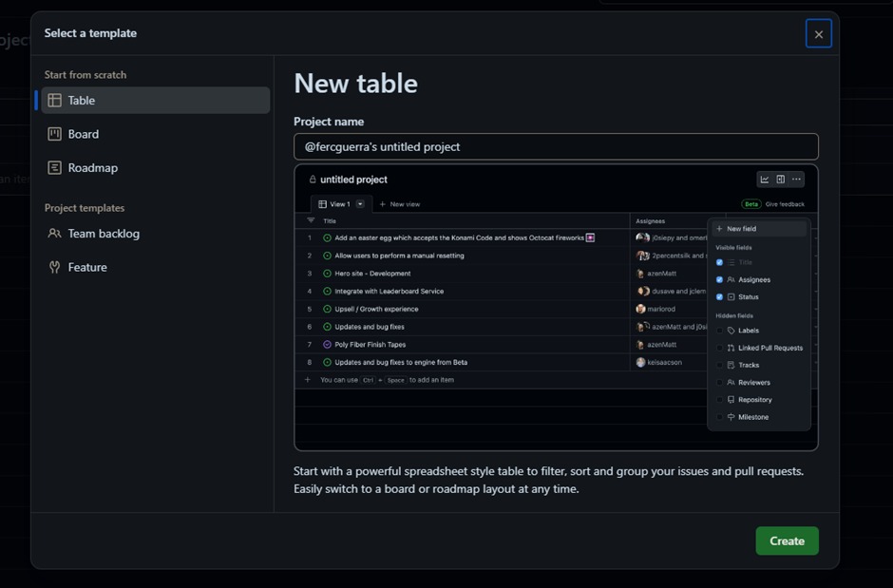Click the Roadmap icon in sidebar
The image size is (893, 588).
pyautogui.click(x=55, y=168)
